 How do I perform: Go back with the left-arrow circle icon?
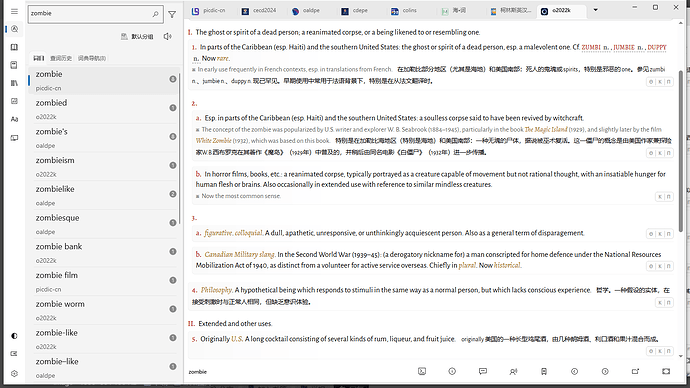[574, 371]
